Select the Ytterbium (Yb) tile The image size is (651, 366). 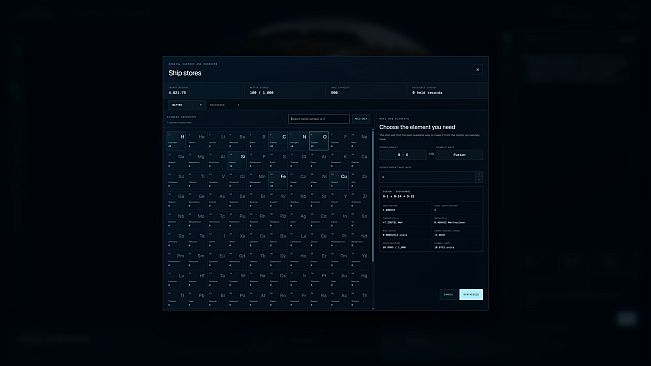(359, 260)
